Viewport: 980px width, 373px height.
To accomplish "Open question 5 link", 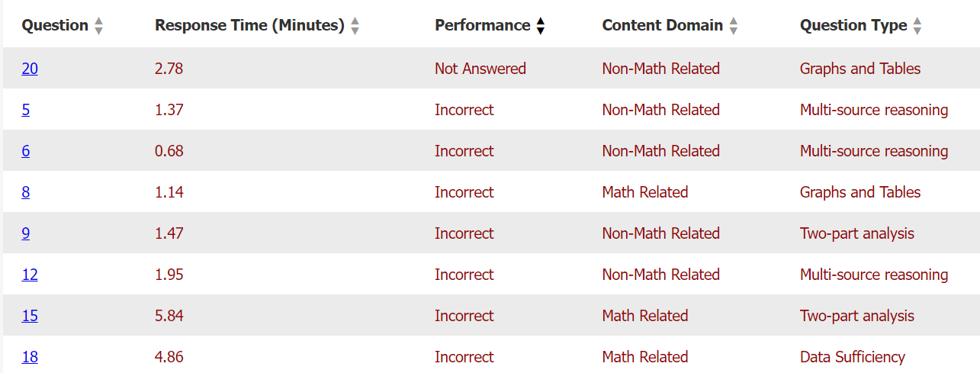I will [26, 110].
